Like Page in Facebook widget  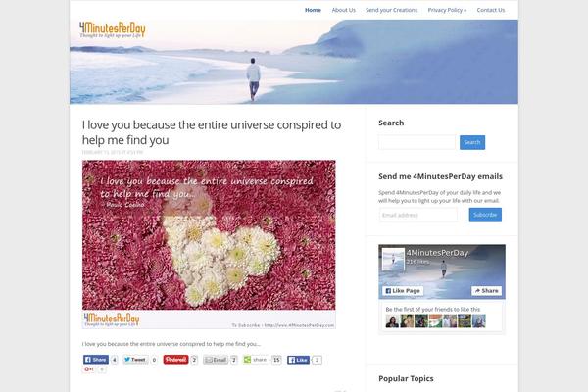click(x=403, y=291)
